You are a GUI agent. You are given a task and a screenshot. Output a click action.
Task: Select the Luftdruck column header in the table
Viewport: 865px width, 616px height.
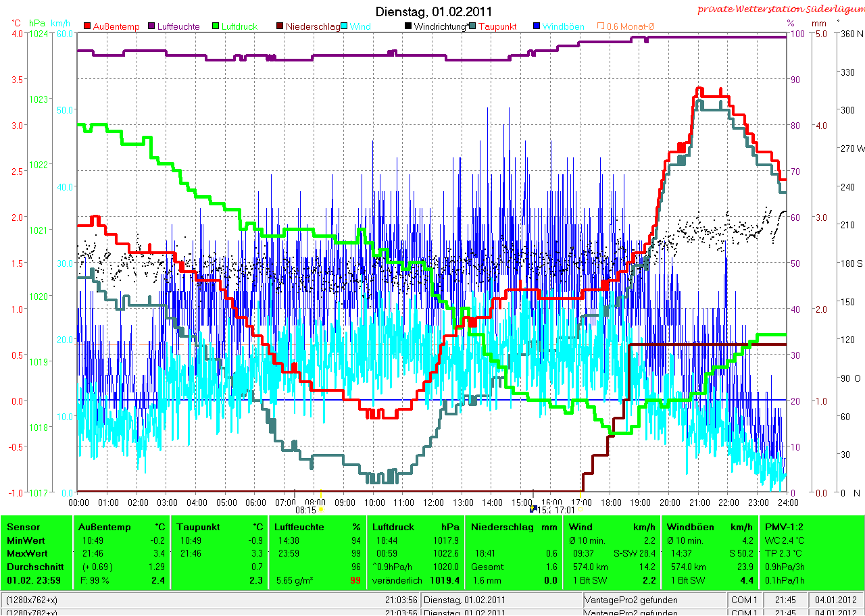coord(391,527)
